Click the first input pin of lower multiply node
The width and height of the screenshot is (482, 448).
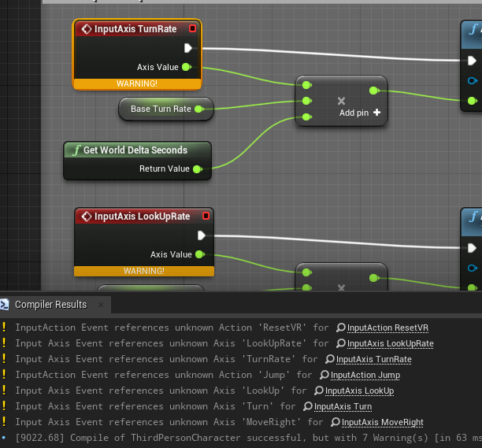coord(306,272)
